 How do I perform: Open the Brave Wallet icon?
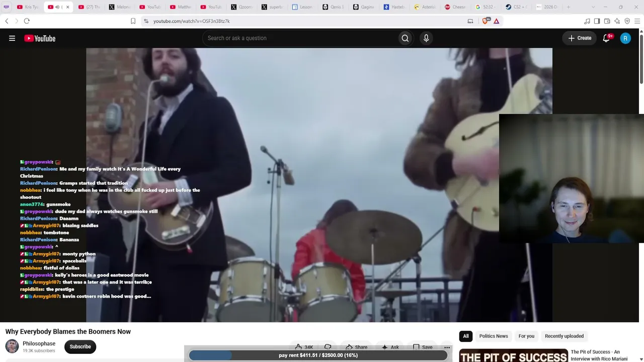(607, 21)
